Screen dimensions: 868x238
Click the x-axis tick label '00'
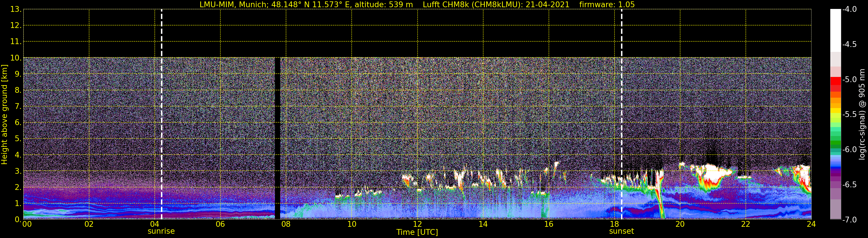coord(27,224)
